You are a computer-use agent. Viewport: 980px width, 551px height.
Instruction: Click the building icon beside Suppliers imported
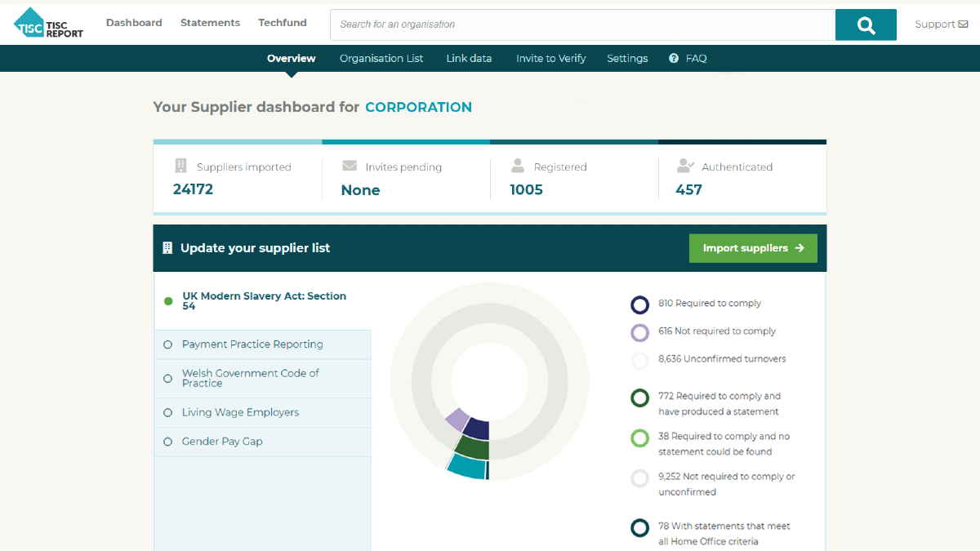tap(181, 166)
